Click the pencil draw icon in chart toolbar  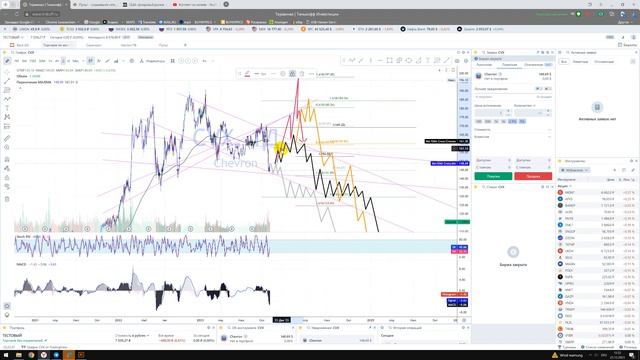tap(7, 61)
